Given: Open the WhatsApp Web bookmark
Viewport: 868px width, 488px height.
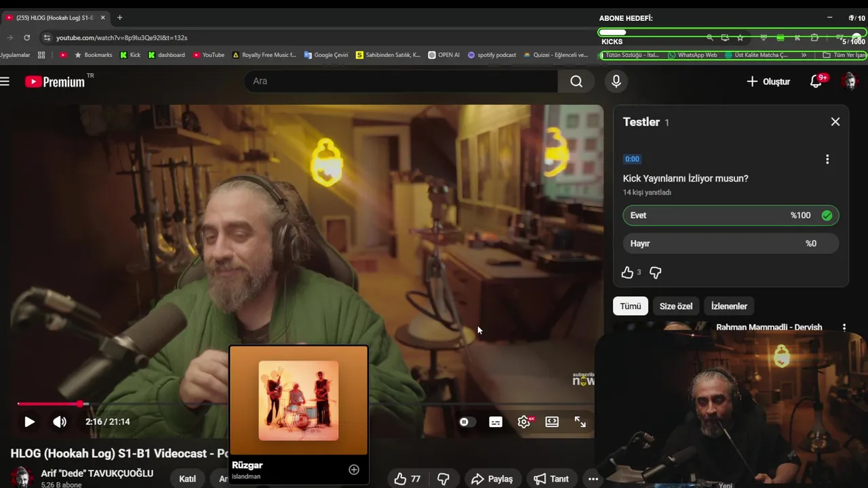Looking at the screenshot, I should (692, 55).
